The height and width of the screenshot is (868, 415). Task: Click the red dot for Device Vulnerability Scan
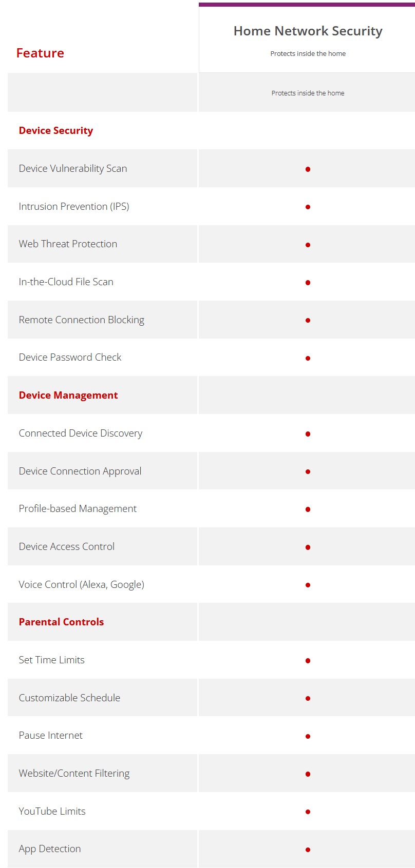pos(308,169)
